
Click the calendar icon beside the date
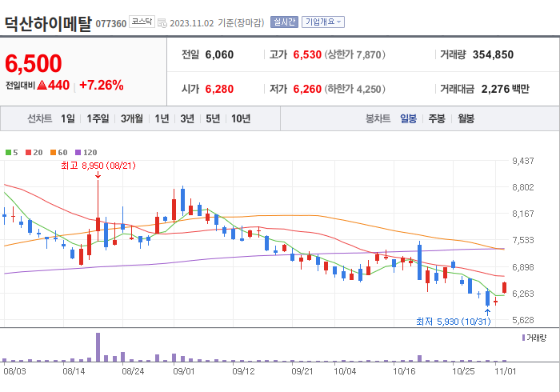162,23
